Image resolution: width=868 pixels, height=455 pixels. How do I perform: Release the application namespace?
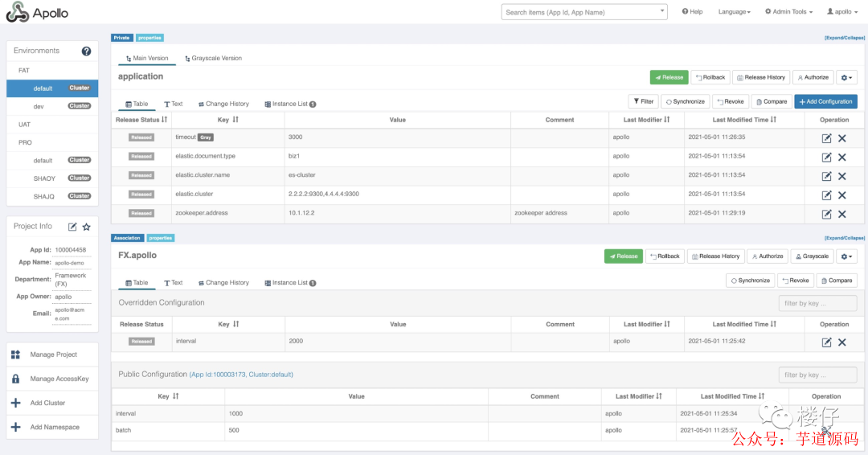click(x=669, y=77)
